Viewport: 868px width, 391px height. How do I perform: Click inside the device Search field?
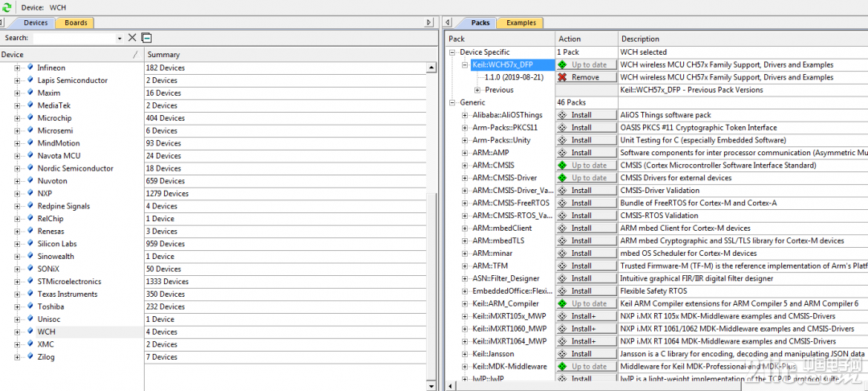74,38
